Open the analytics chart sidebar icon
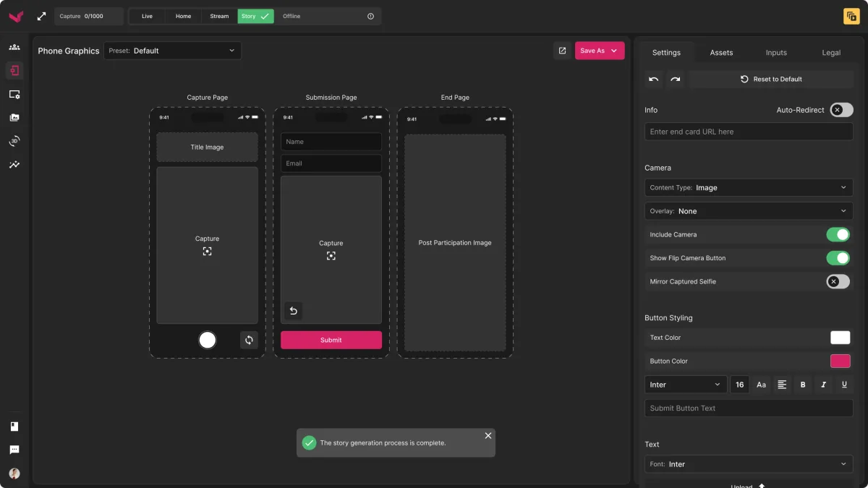Screen dimensions: 868x488 click(x=14, y=165)
